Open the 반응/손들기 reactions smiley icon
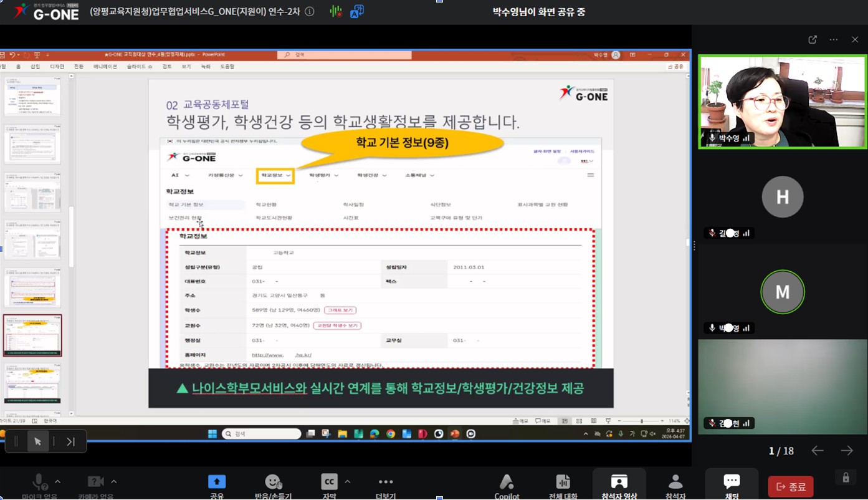Viewport: 868px width, 500px height. point(273,481)
